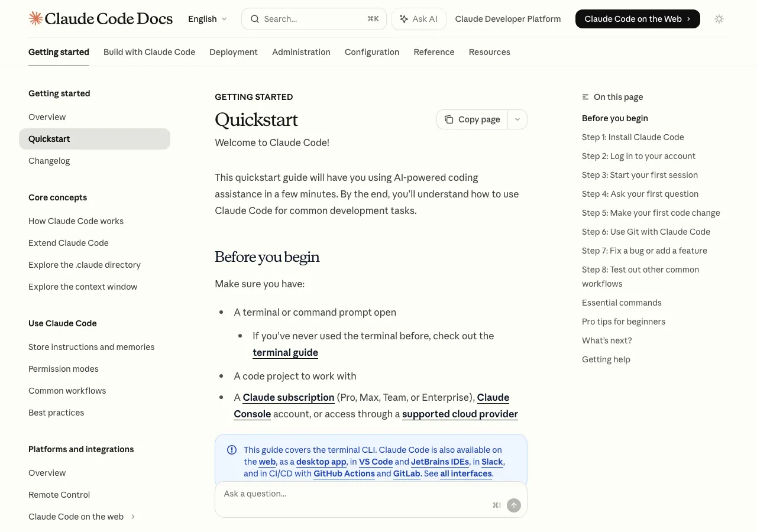Jump to Step 1: Install Claude Code
Screen dimensions: 757x532
(x=633, y=137)
